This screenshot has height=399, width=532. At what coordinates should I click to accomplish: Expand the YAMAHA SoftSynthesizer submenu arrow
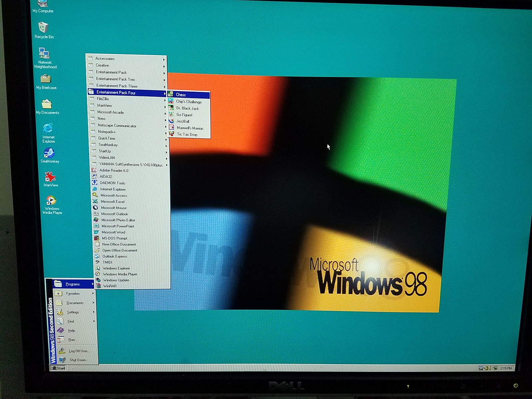click(167, 165)
